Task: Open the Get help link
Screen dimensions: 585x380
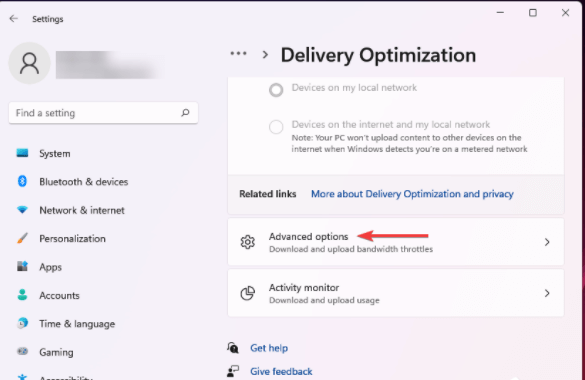Action: [269, 348]
